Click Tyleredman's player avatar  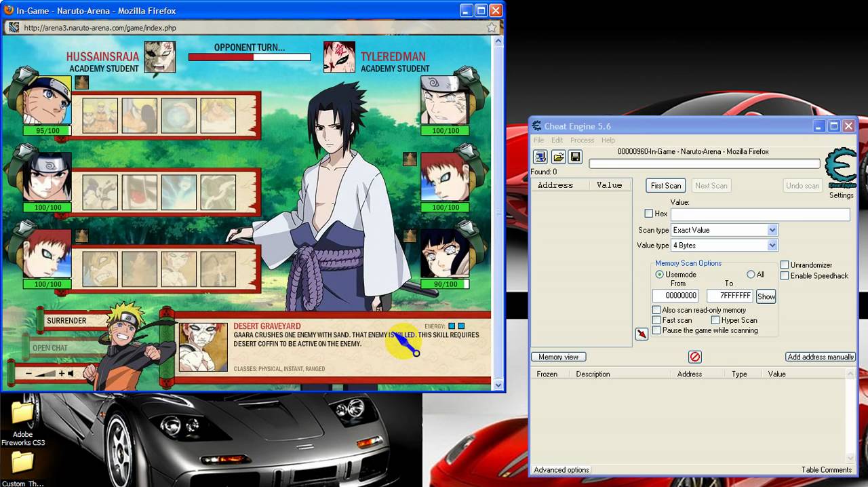coord(339,58)
